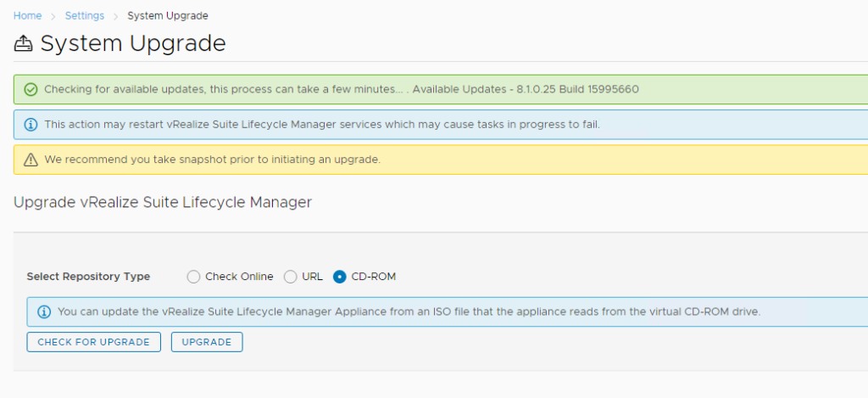
Task: Click the yellow snapshot warning triangle icon
Action: pyautogui.click(x=31, y=160)
